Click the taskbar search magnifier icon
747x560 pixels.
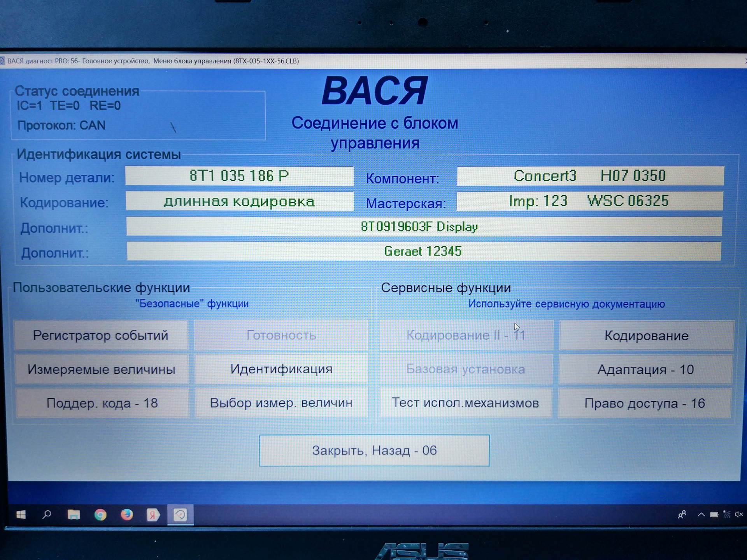47,515
